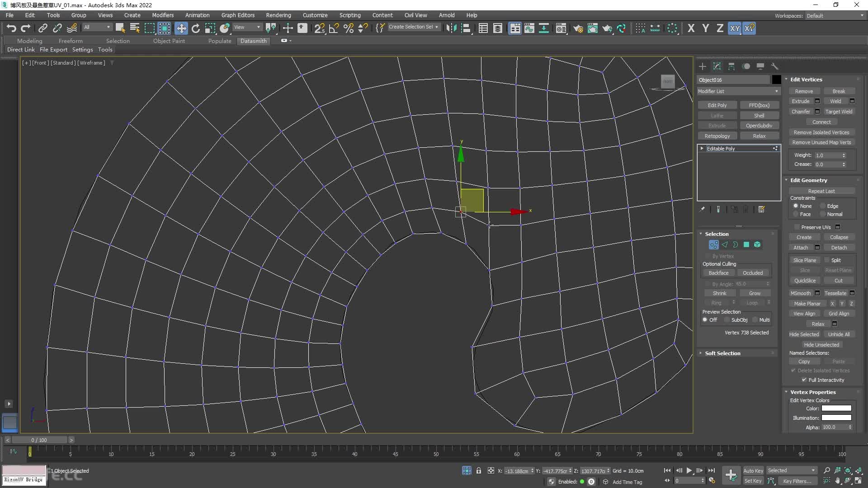Activate the Select and Link tool

[x=42, y=28]
